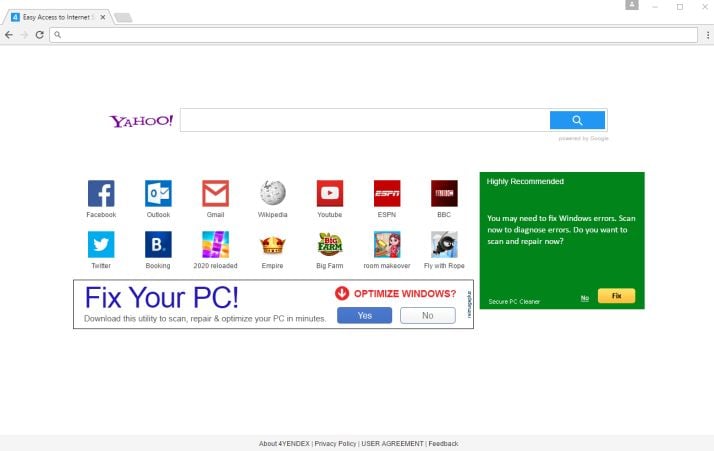Launch the Empire crown game icon

click(273, 244)
